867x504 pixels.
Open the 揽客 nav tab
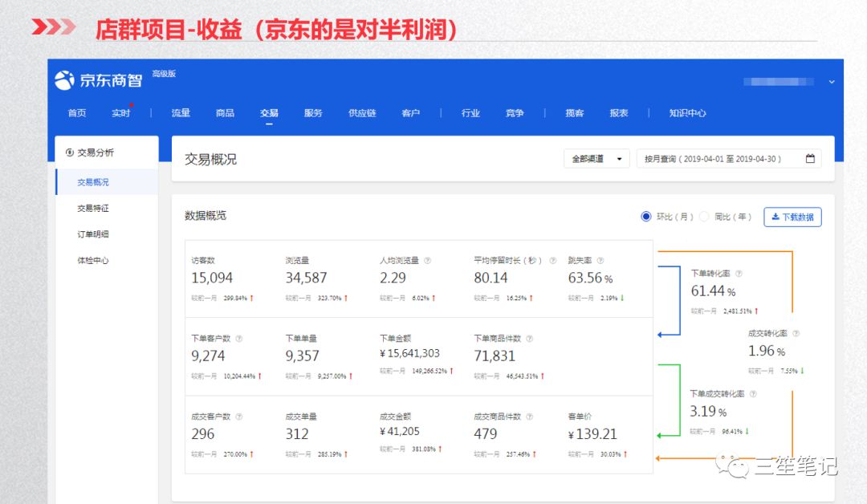click(575, 112)
